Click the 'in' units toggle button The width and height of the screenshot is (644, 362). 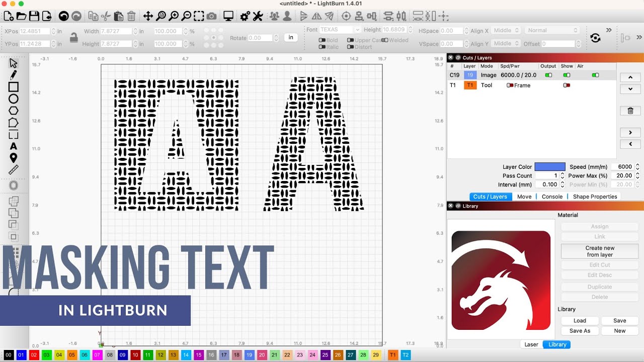click(x=291, y=38)
